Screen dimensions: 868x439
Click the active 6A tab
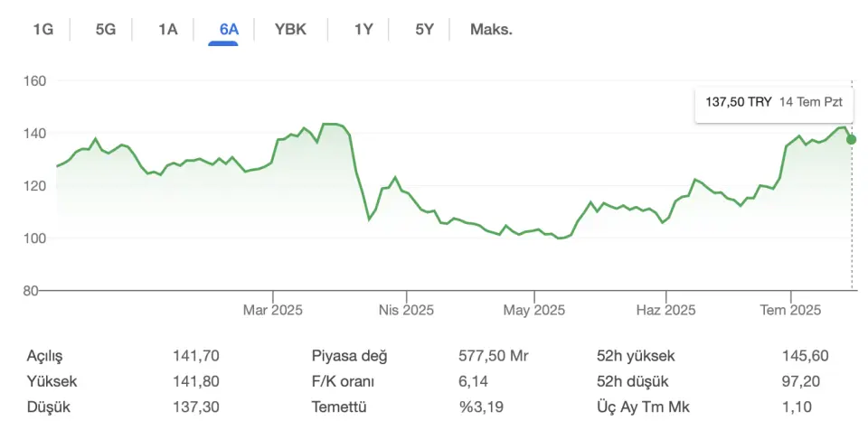coord(229,29)
